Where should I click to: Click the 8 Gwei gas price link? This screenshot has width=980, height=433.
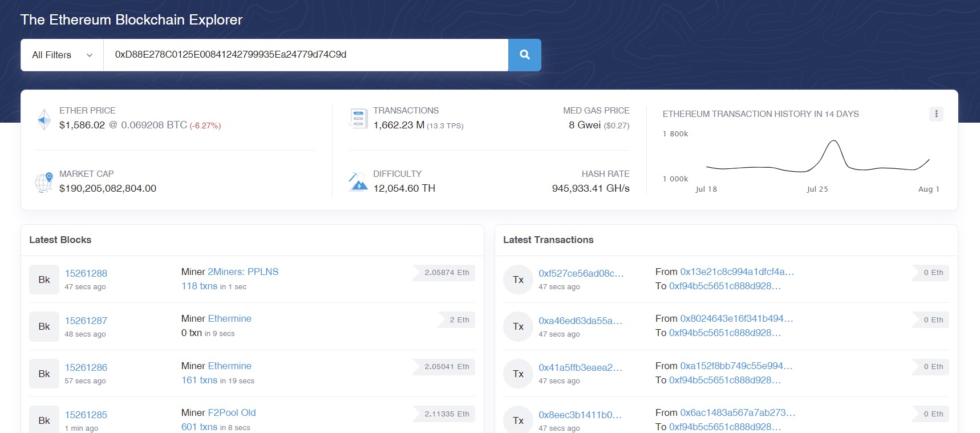[x=585, y=125]
